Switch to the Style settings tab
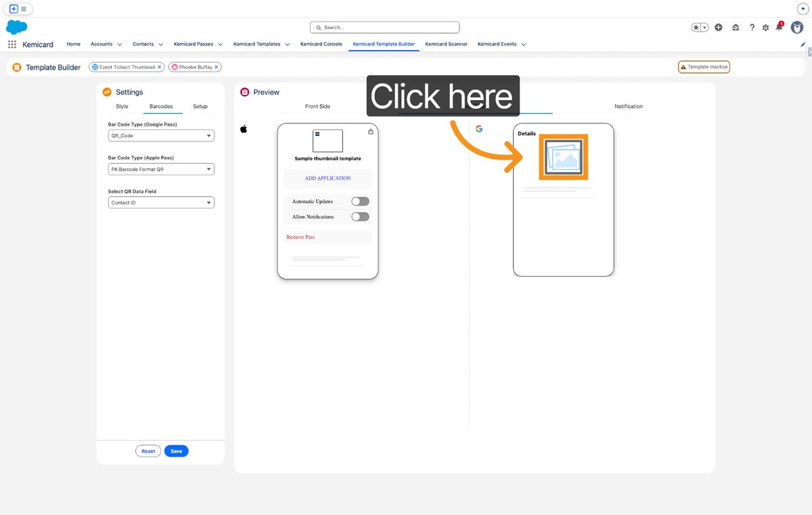The height and width of the screenshot is (515, 812). click(122, 106)
